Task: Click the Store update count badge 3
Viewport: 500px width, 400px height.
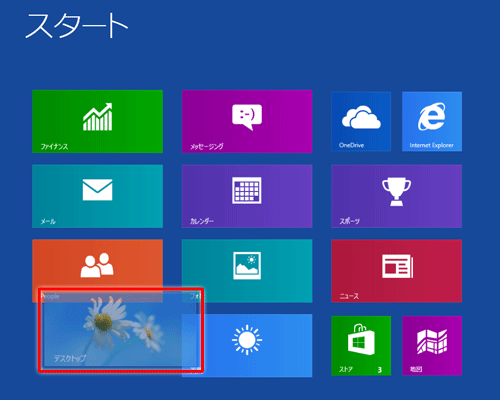Action: 380,369
